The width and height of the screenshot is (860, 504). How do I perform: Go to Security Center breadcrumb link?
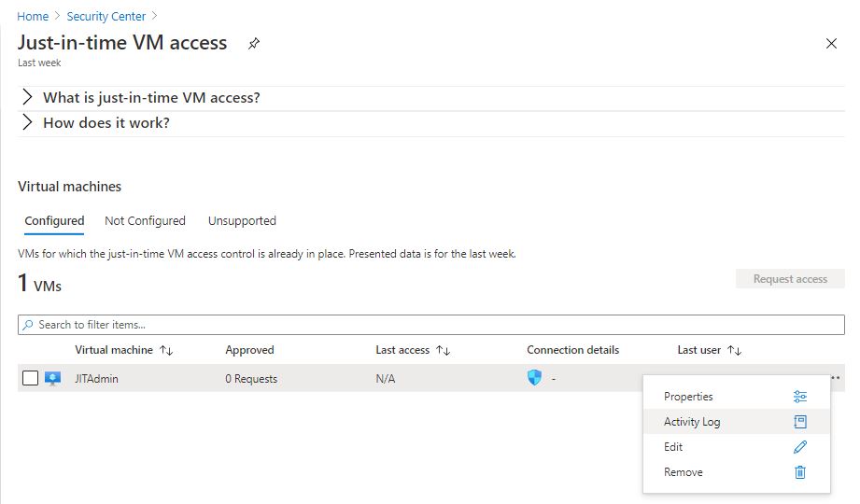pyautogui.click(x=106, y=17)
